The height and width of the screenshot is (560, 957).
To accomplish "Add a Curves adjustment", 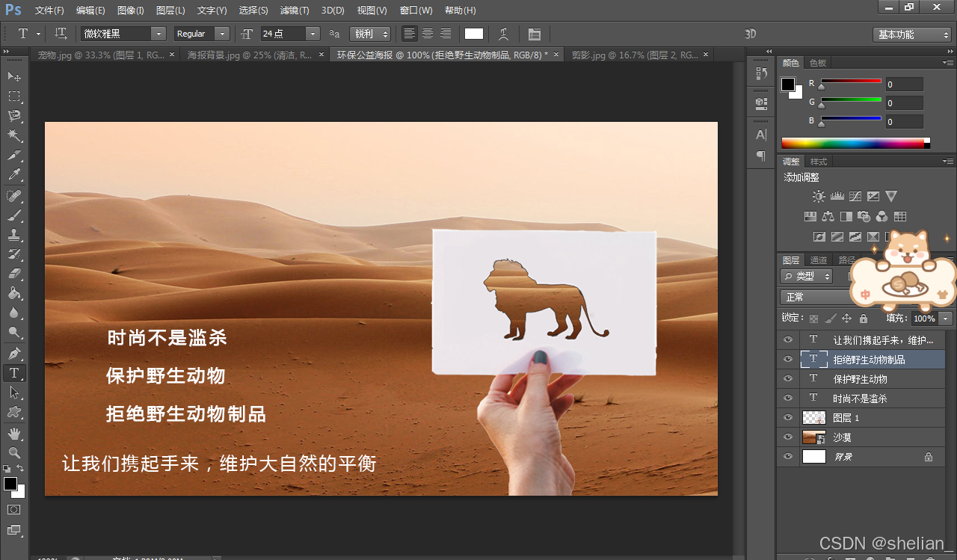I will click(855, 196).
